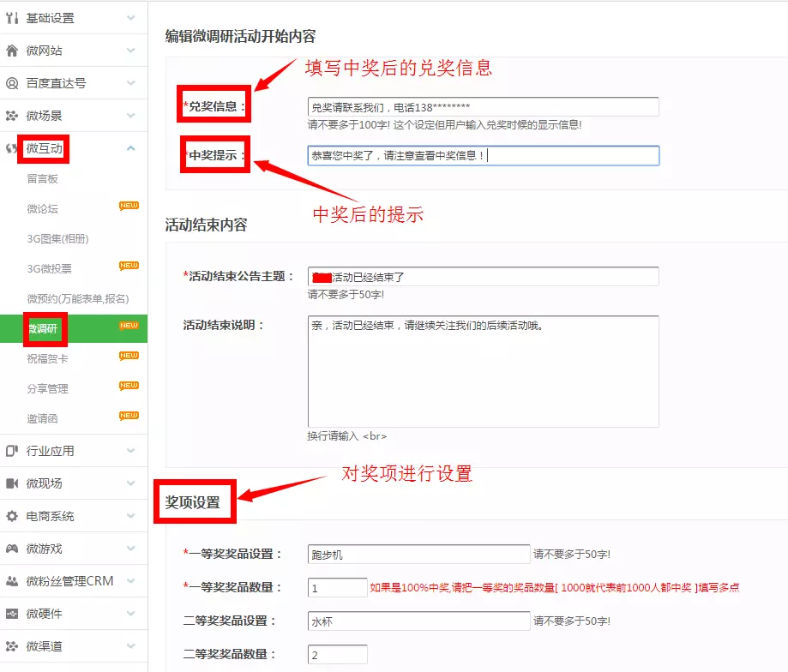Viewport: 788px width, 672px height.
Task: Collapse the 微互动 menu section
Action: 130,148
